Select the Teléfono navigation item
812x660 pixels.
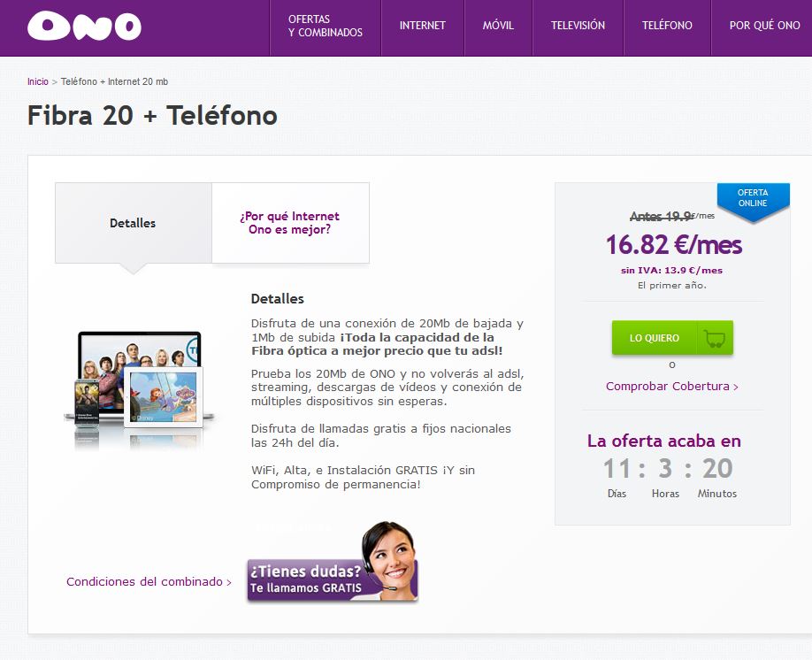[x=667, y=26]
